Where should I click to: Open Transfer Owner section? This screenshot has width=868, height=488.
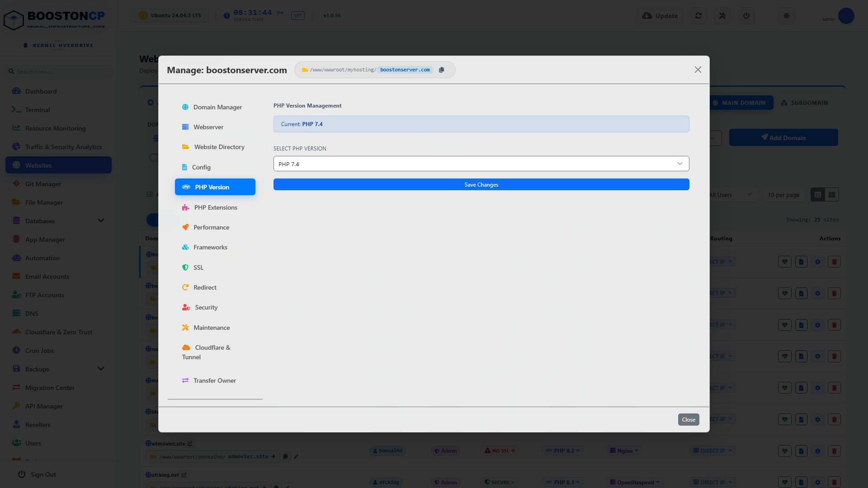[x=215, y=380]
